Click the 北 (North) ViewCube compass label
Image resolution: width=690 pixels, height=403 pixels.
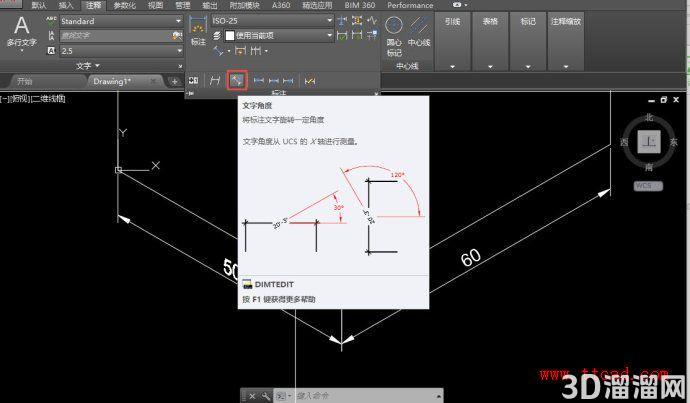649,117
